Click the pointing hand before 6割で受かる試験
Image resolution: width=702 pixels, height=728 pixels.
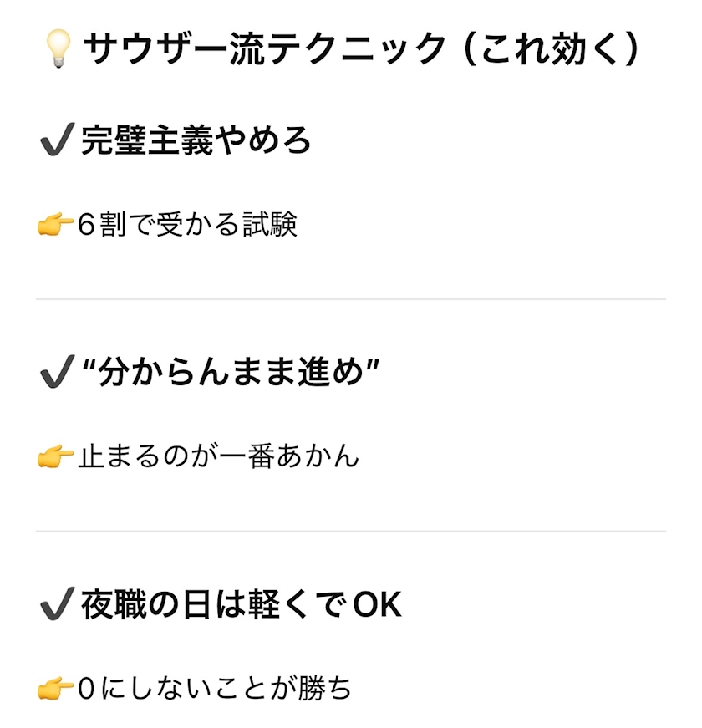(55, 226)
